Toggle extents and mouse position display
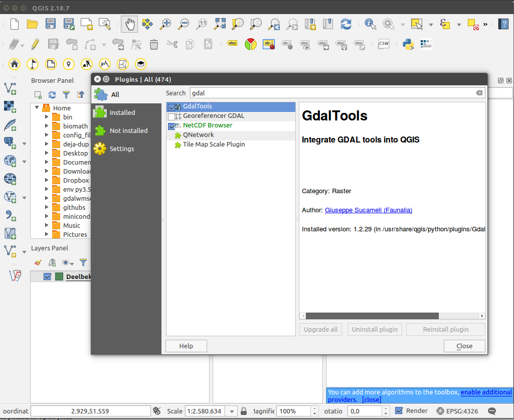 tap(156, 411)
